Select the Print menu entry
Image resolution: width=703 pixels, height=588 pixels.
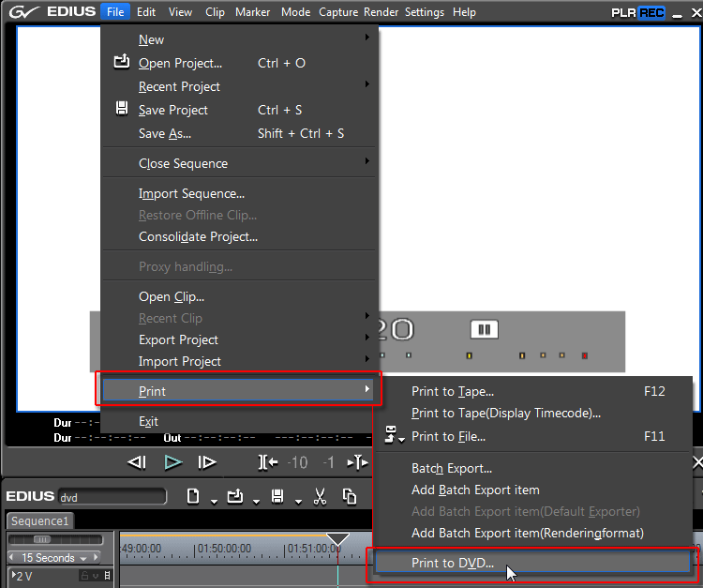tap(238, 390)
